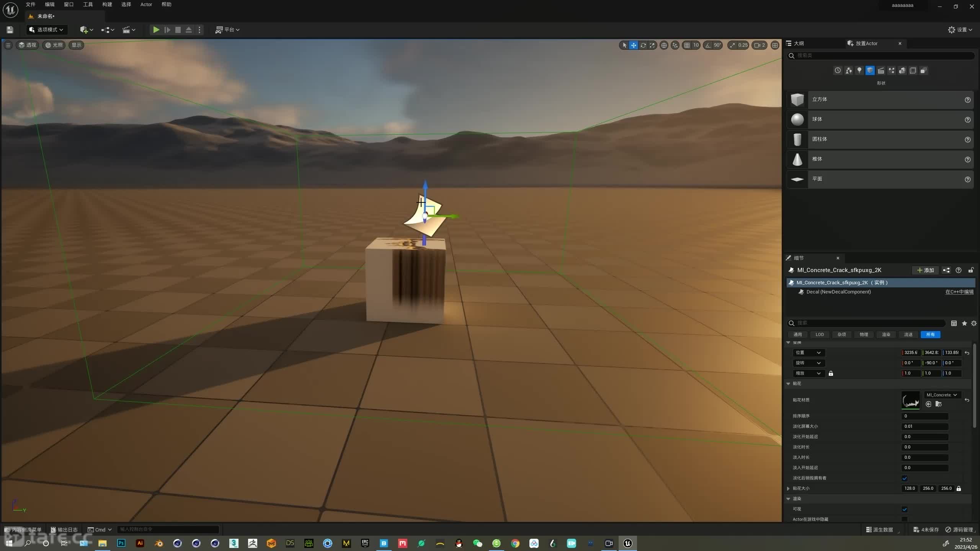Image resolution: width=980 pixels, height=551 pixels.
Task: Activate the translate (move) gizmo tool
Action: click(634, 45)
